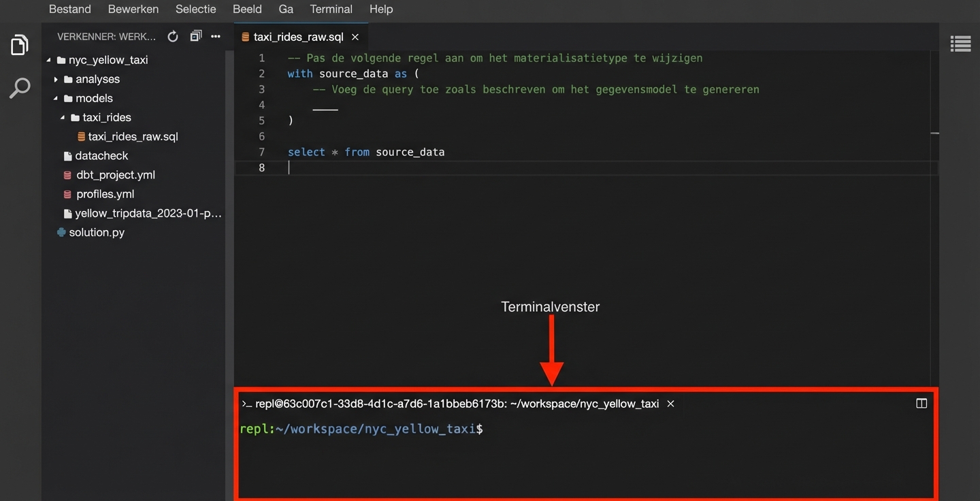Collapse the nyc_yellow_taxi folder
This screenshot has width=980, height=501.
pyautogui.click(x=48, y=60)
